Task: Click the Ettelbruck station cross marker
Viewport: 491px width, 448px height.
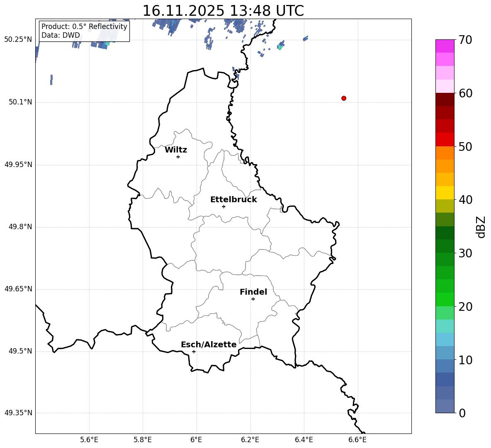Action: pyautogui.click(x=224, y=206)
